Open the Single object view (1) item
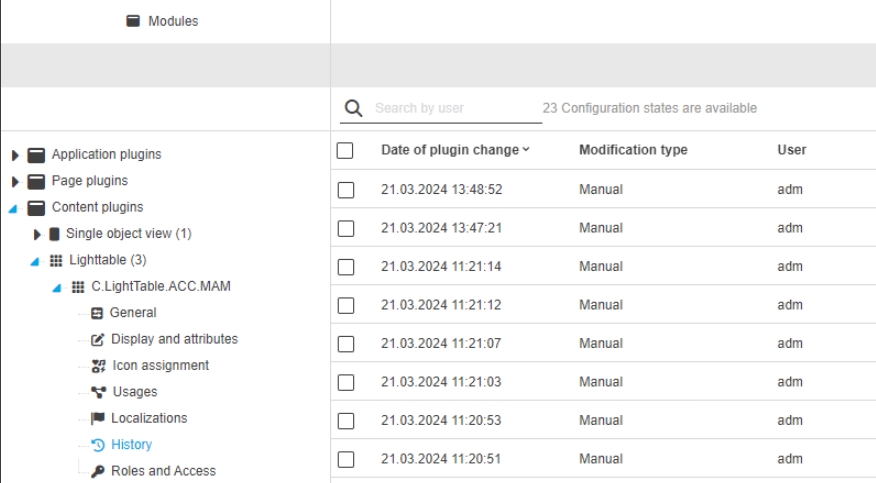Viewport: 876px width, 483px height. [x=128, y=234]
